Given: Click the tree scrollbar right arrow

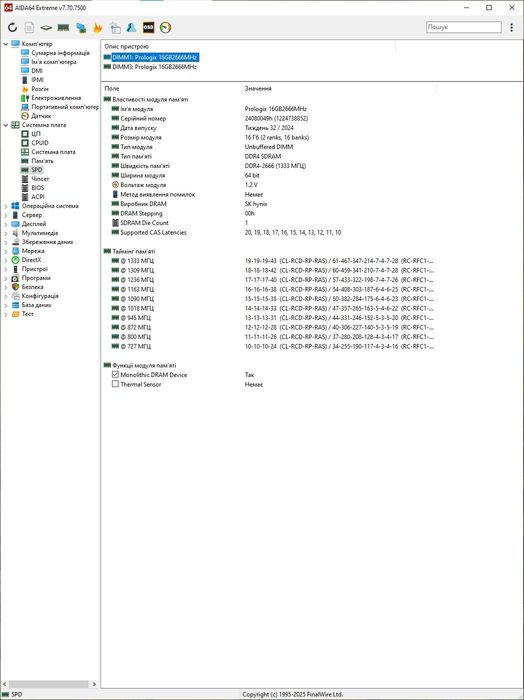Looking at the screenshot, I should 94,684.
